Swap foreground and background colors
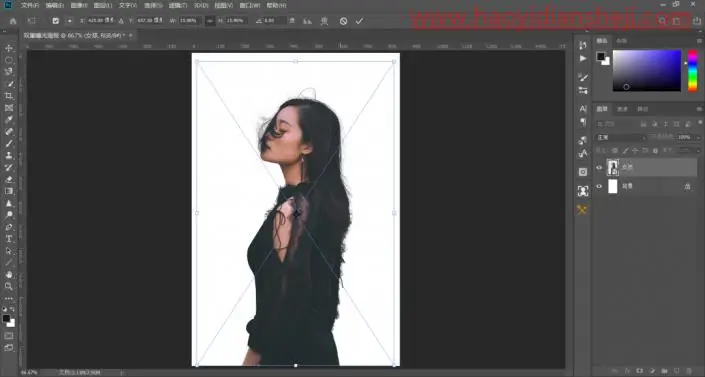The image size is (705, 377). pos(13,310)
